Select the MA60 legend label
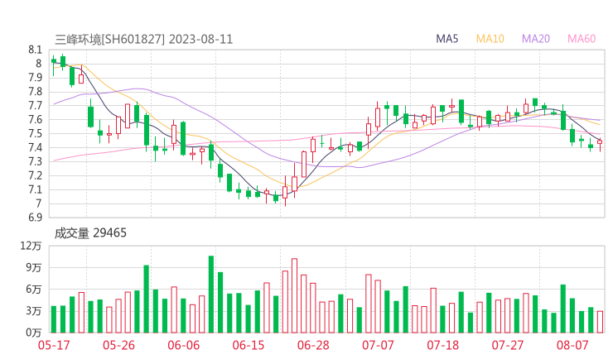Image resolution: width=613 pixels, height=364 pixels. click(x=582, y=39)
